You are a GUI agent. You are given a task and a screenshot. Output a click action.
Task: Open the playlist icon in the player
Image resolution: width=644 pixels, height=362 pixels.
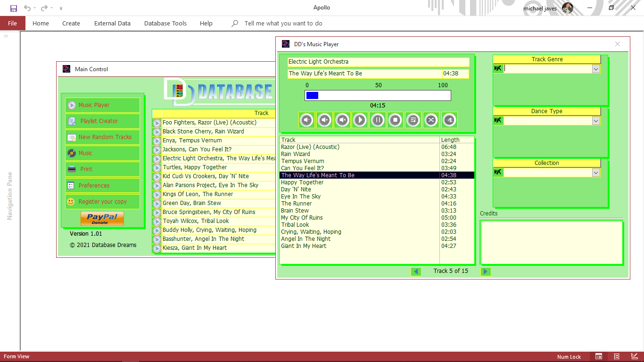point(413,120)
